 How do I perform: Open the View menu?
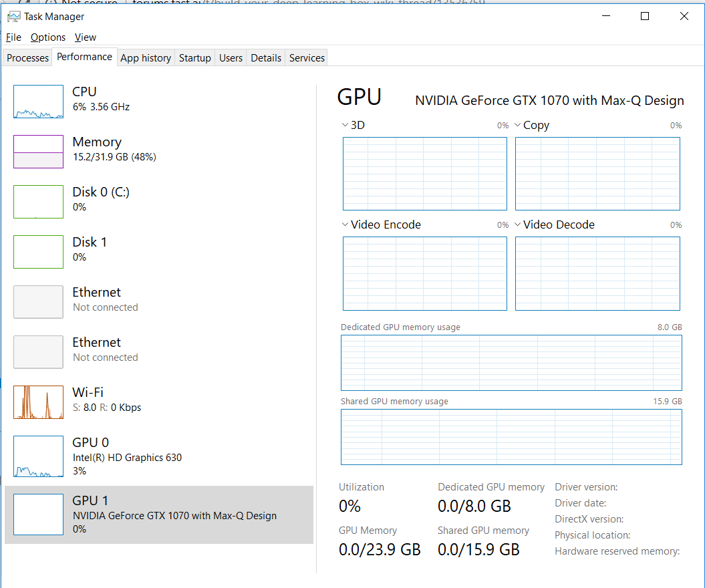[86, 37]
